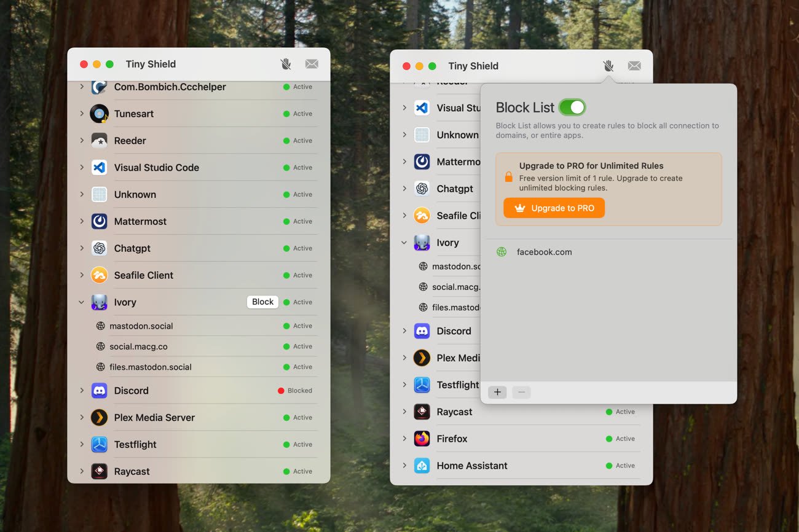
Task: Click the Reeder app icon in left window
Action: point(99,141)
